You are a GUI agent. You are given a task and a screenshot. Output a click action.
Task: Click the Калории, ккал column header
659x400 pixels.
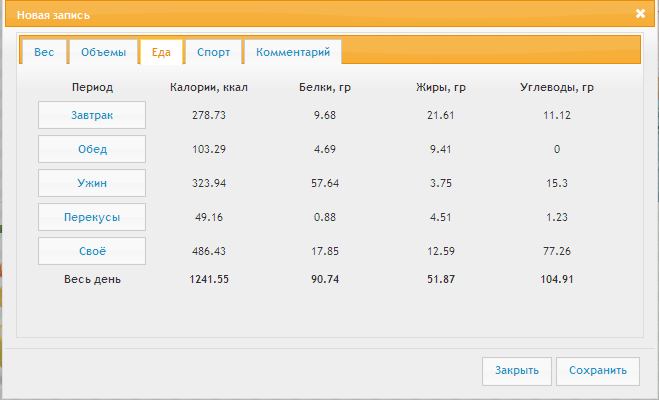pyautogui.click(x=209, y=87)
